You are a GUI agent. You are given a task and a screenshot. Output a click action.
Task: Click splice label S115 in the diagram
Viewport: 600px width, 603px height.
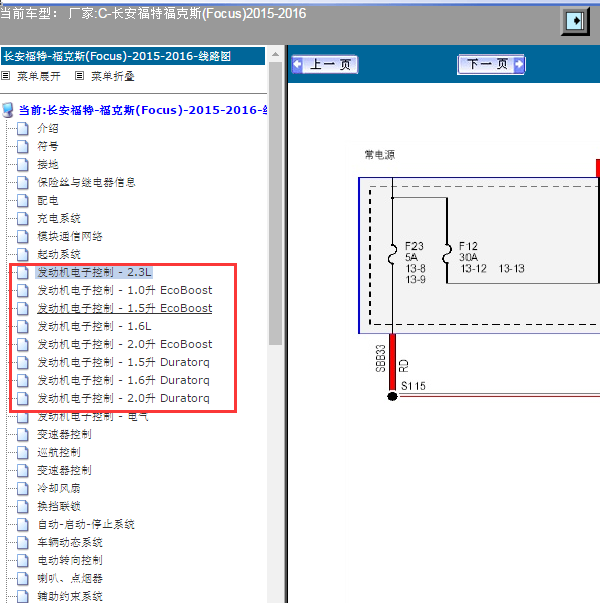click(413, 386)
